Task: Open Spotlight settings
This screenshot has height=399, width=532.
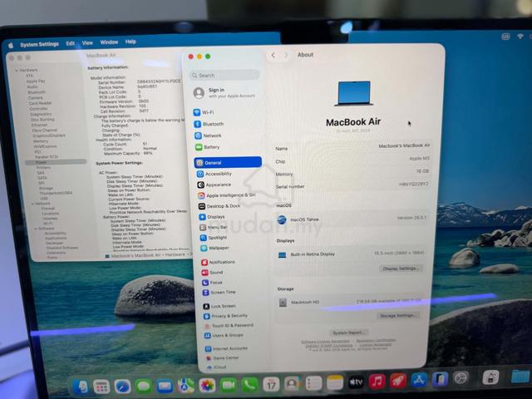Action: tap(214, 238)
